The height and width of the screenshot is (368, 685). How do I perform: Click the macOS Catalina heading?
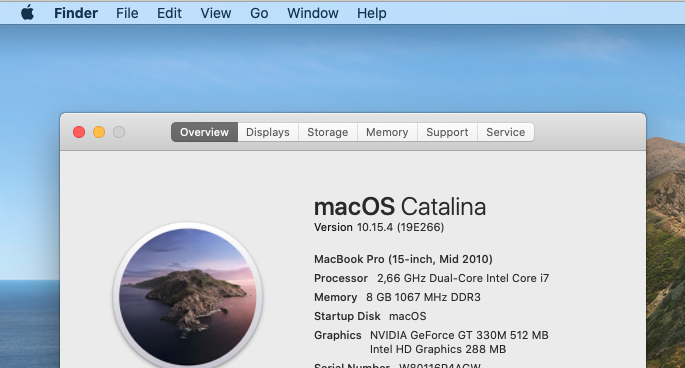tap(400, 206)
